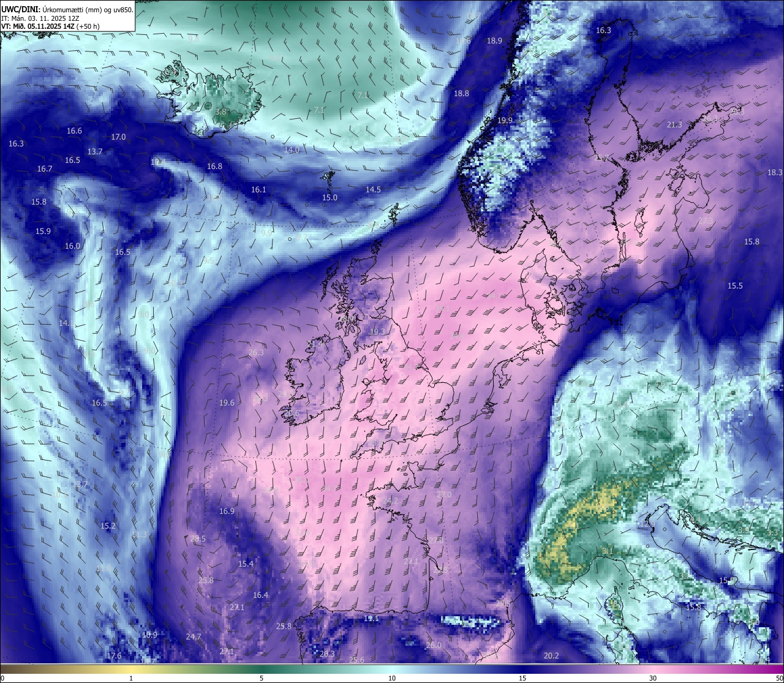Click the yellow part of the colorbar near 1
784x683 pixels.
point(131,669)
